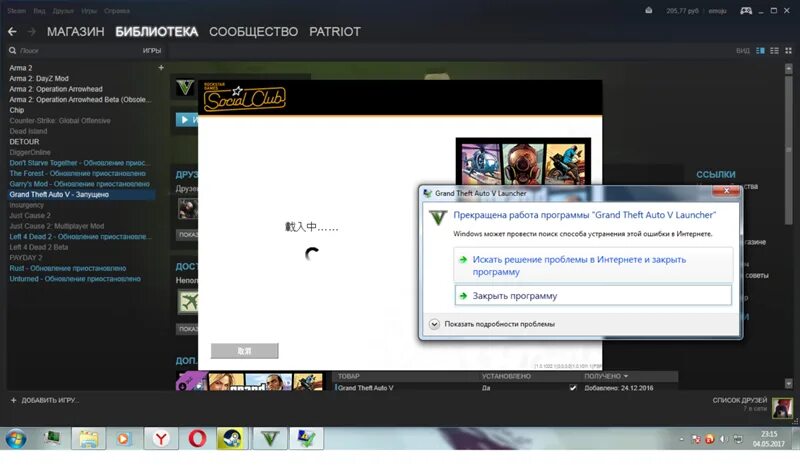Click volume speaker icon in system tray
800x465 pixels.
pos(723,439)
